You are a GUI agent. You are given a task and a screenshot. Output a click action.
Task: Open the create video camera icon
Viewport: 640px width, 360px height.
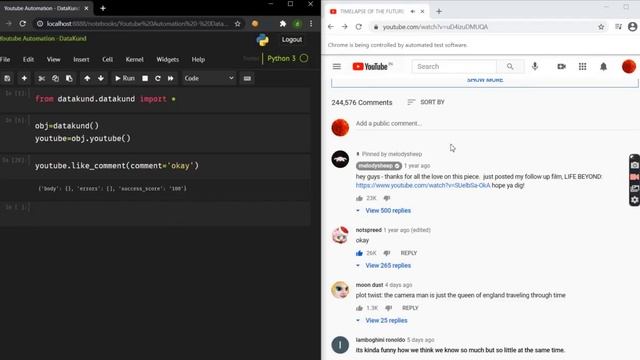tap(562, 67)
